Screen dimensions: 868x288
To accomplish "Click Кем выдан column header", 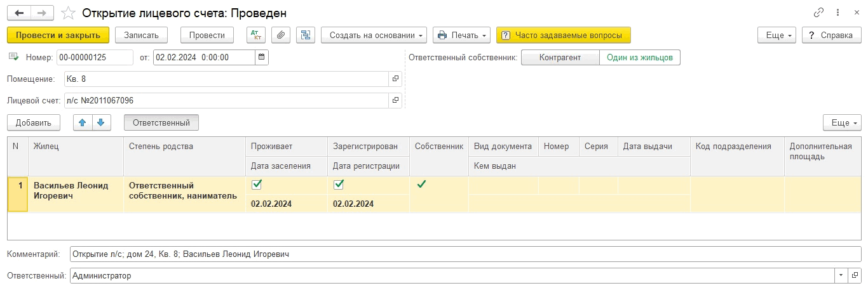I will pyautogui.click(x=580, y=166).
